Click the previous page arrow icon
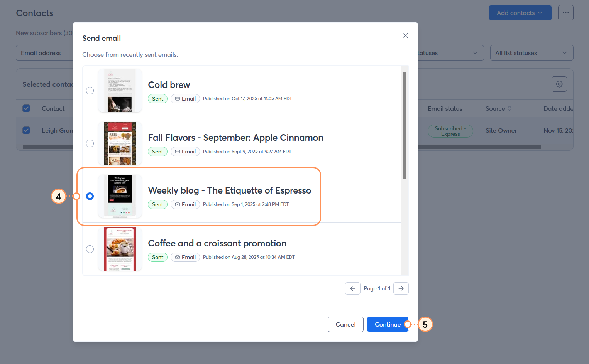The height and width of the screenshot is (364, 589). [x=352, y=288]
